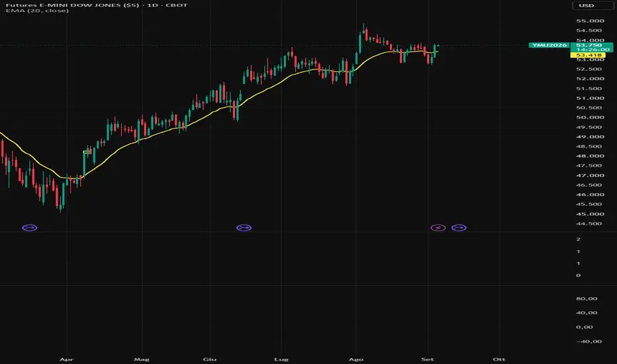Click the 55.000 price scale level

[590, 21]
